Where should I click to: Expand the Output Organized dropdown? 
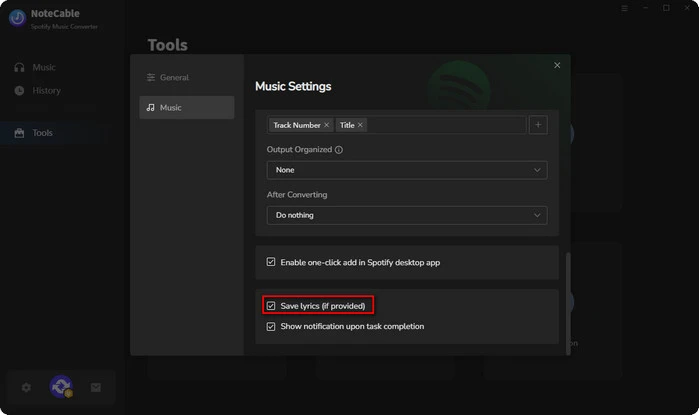click(x=407, y=170)
